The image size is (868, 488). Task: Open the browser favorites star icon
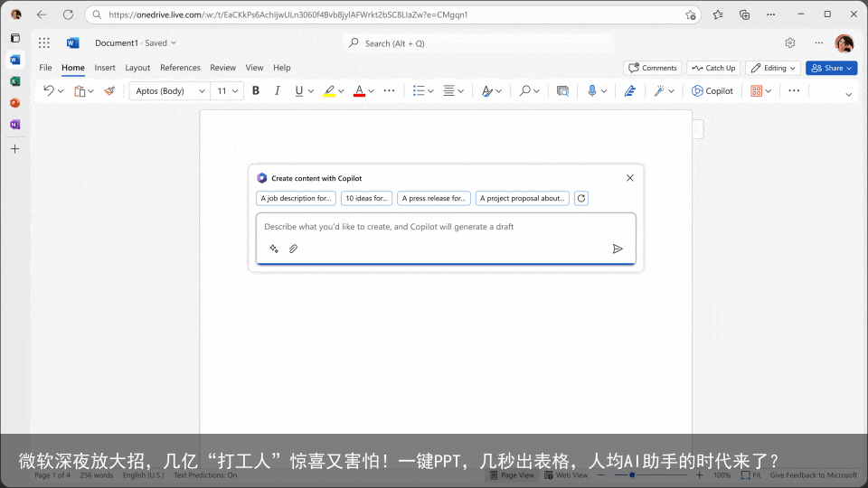pyautogui.click(x=718, y=14)
